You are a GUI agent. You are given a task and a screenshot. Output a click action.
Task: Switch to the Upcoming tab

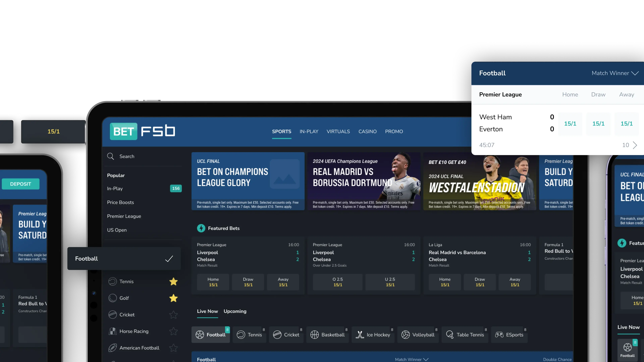(235, 311)
